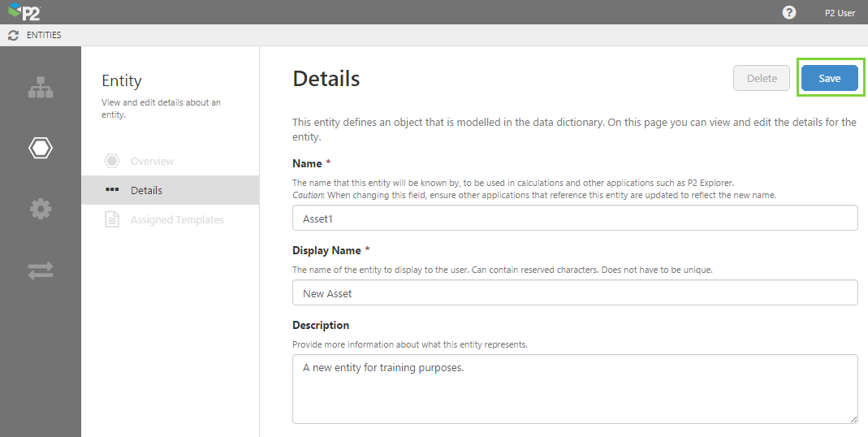Open help via question mark icon
The width and height of the screenshot is (868, 437).
click(x=788, y=12)
